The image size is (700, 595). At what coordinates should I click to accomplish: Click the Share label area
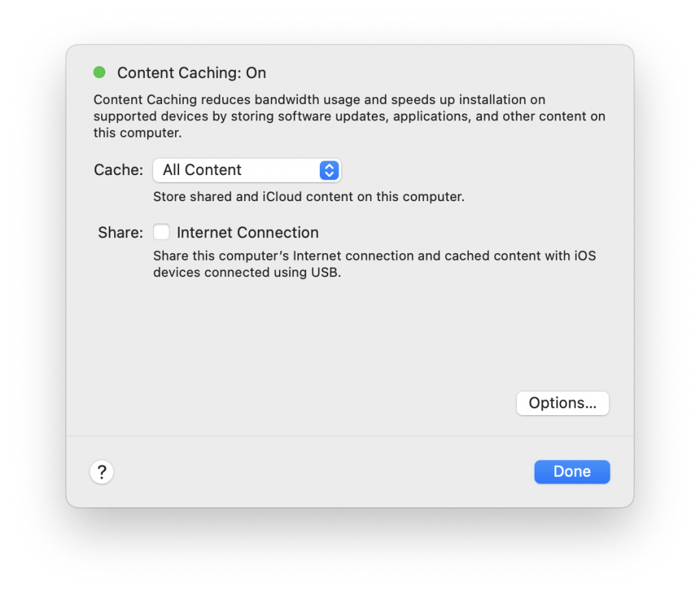click(120, 233)
